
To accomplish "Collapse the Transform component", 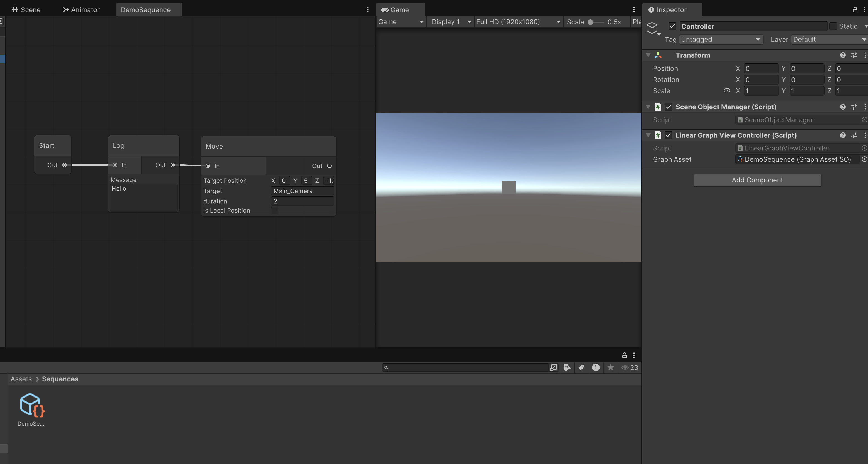I will 648,55.
